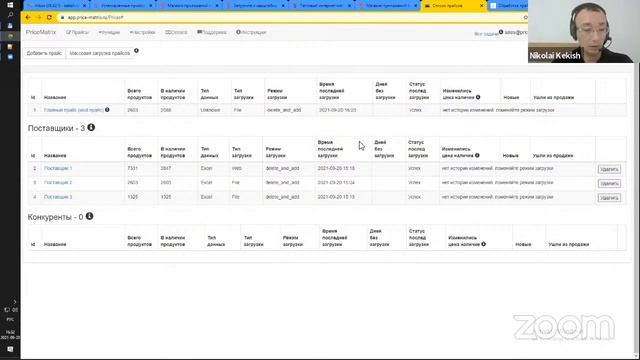Click total products value 7331 for Поставщик 1

pos(132,168)
